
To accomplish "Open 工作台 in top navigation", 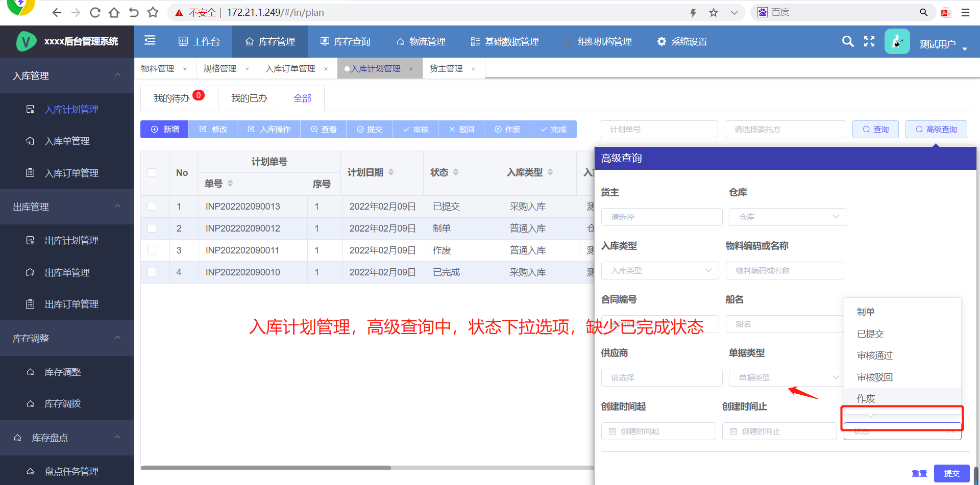I will 199,41.
